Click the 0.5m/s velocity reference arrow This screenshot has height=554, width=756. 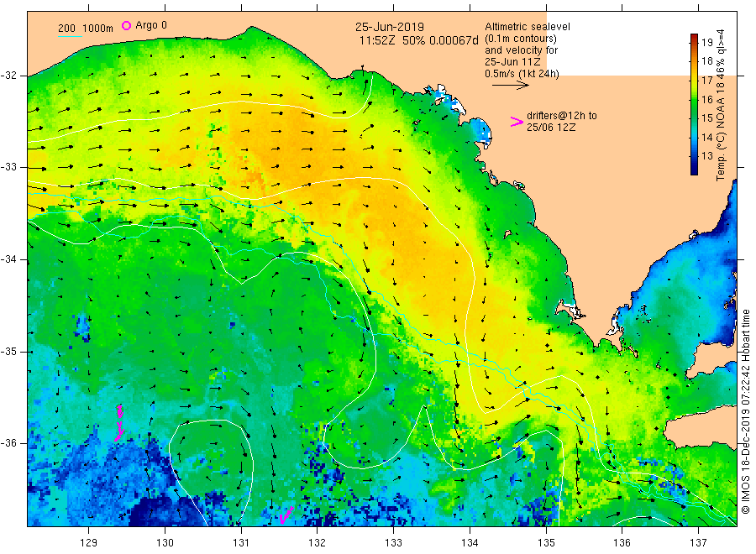coord(510,86)
